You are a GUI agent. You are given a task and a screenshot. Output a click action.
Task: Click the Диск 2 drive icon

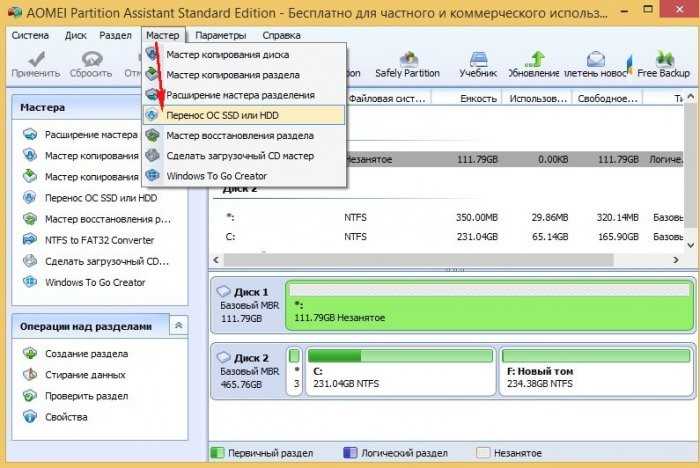pos(223,357)
